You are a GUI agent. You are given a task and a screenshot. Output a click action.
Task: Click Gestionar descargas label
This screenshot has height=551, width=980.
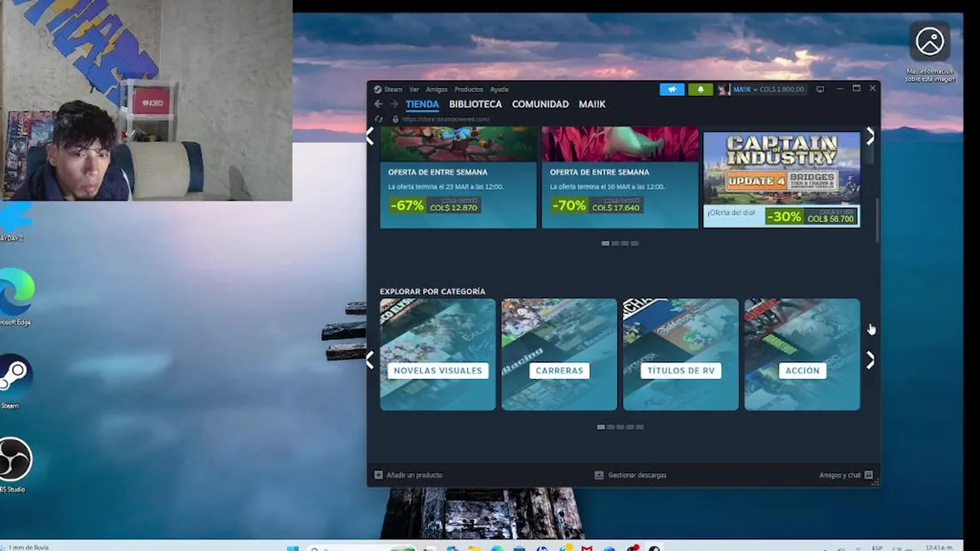(x=637, y=475)
